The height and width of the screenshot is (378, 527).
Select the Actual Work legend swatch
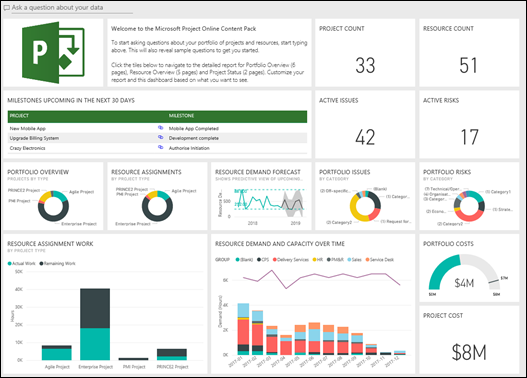pyautogui.click(x=9, y=263)
